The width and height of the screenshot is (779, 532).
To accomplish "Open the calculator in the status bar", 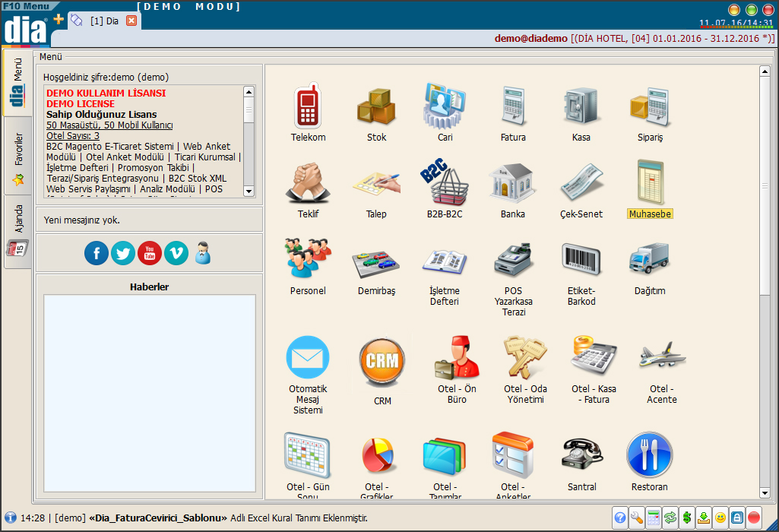I will (x=654, y=518).
